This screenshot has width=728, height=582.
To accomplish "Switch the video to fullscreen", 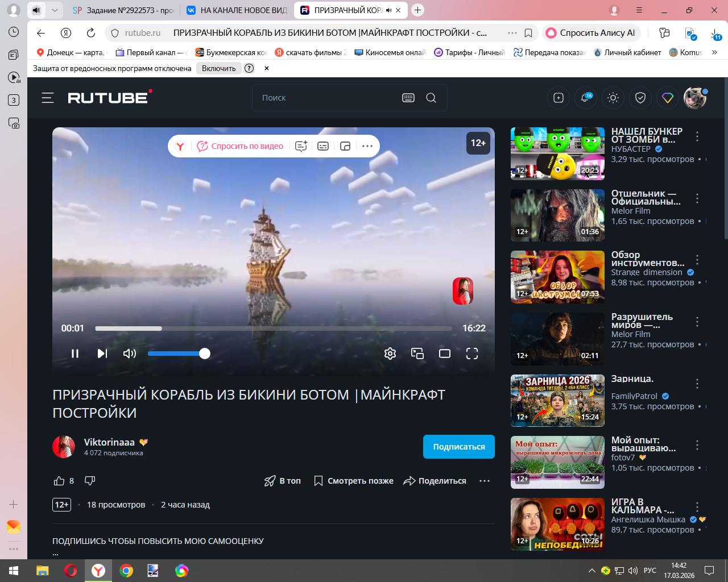I will [x=472, y=354].
